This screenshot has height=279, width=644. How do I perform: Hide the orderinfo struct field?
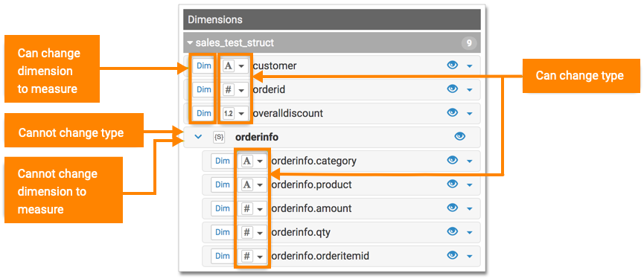coord(460,137)
